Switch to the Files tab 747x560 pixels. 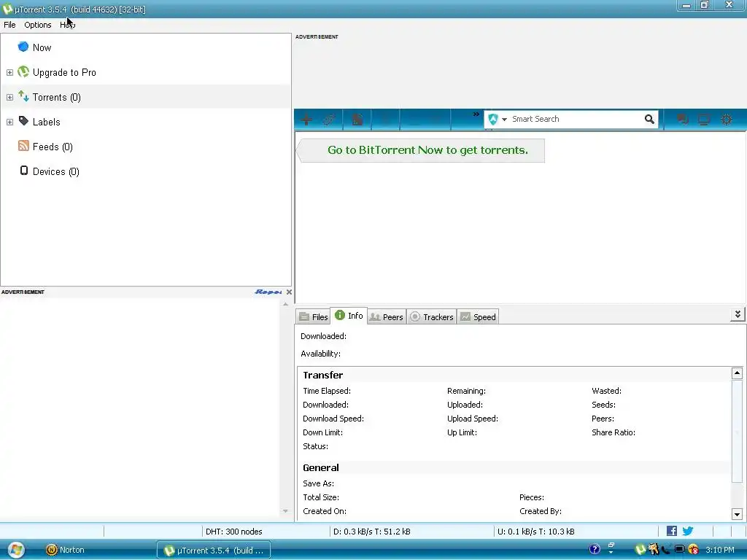tap(314, 317)
